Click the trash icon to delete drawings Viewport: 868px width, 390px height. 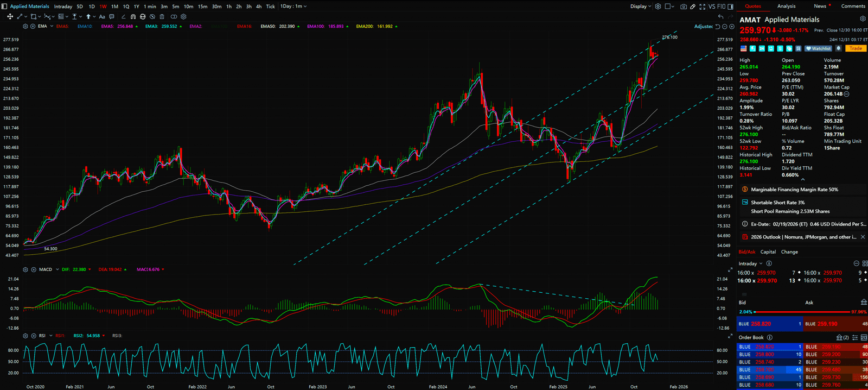[x=162, y=17]
